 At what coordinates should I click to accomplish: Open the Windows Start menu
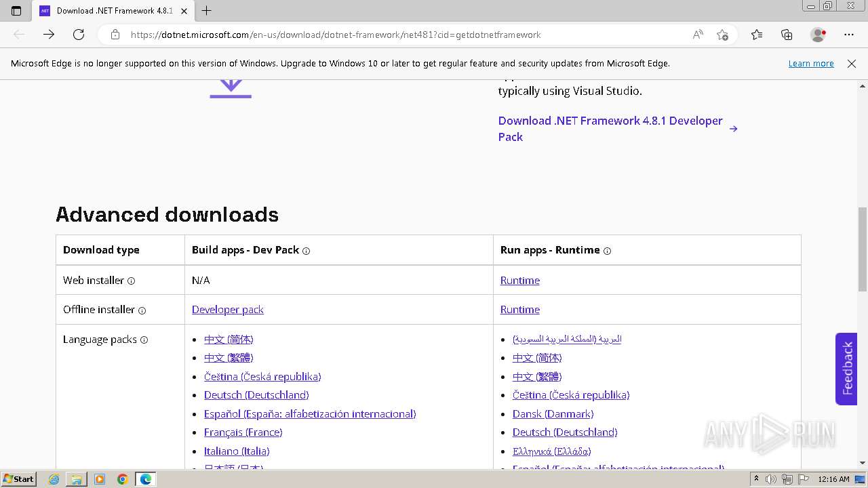click(x=19, y=479)
